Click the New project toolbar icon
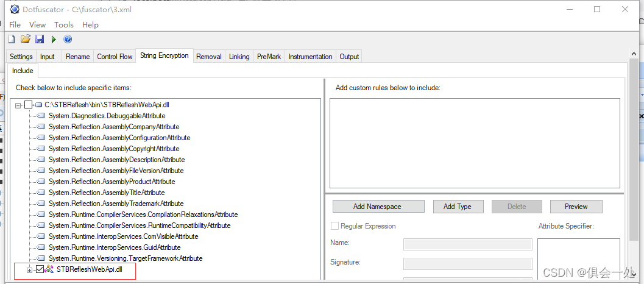The image size is (644, 284). (x=12, y=40)
